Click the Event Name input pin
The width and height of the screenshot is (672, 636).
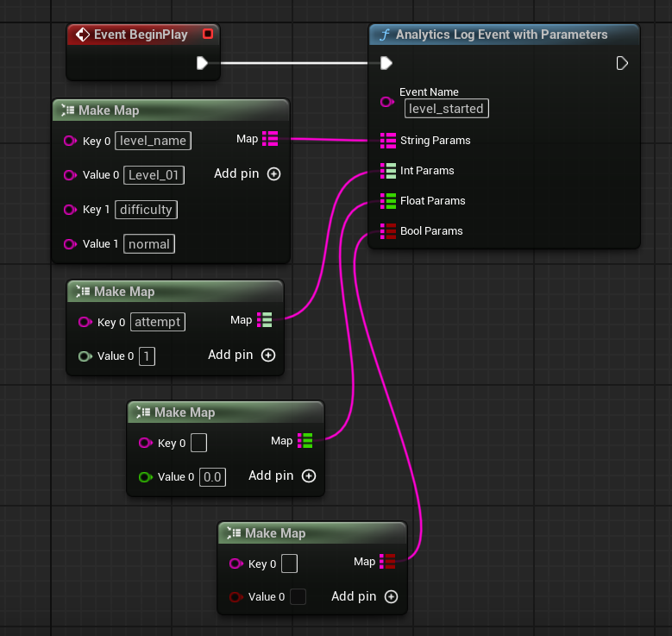pos(387,102)
